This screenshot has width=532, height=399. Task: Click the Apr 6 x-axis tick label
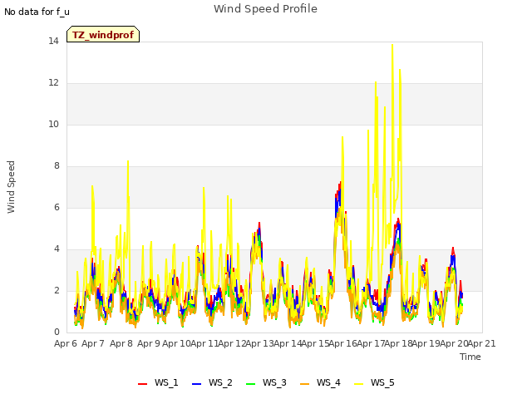click(66, 343)
